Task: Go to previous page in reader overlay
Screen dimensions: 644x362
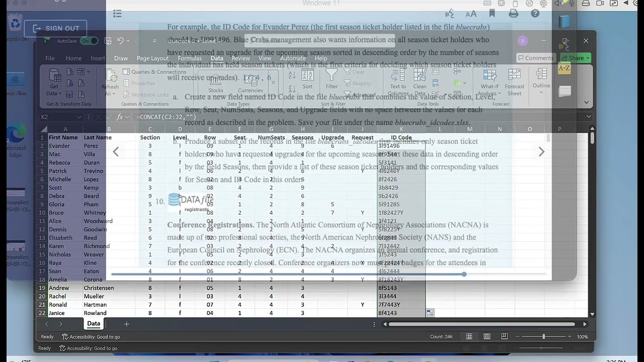Action: [116, 152]
